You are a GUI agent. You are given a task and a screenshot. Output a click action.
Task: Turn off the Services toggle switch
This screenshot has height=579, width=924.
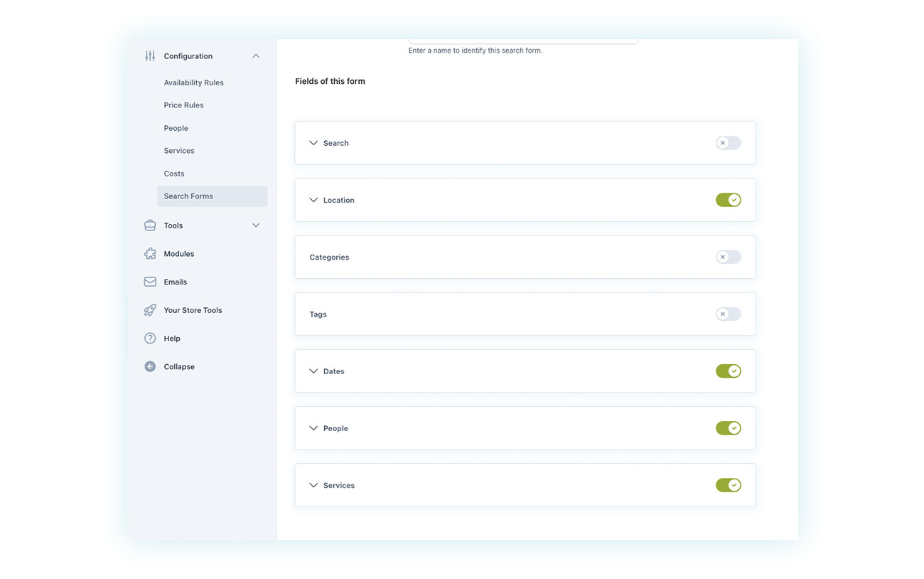coord(728,484)
